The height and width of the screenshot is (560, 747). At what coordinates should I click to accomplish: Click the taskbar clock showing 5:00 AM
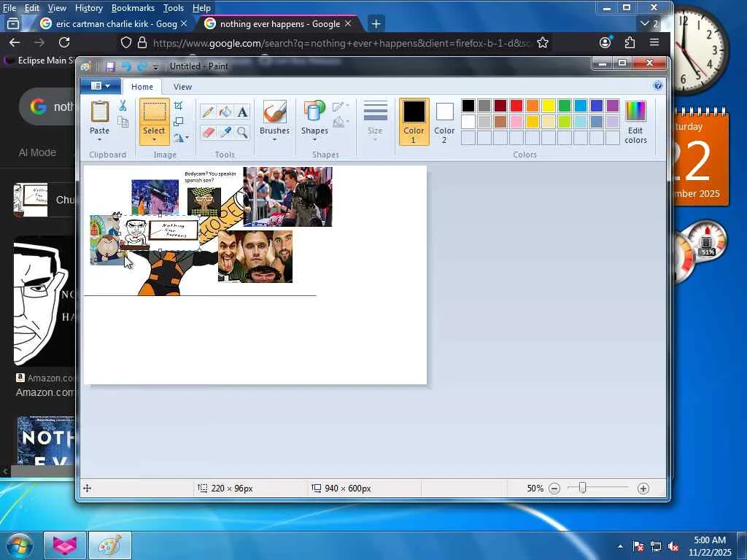(710, 545)
